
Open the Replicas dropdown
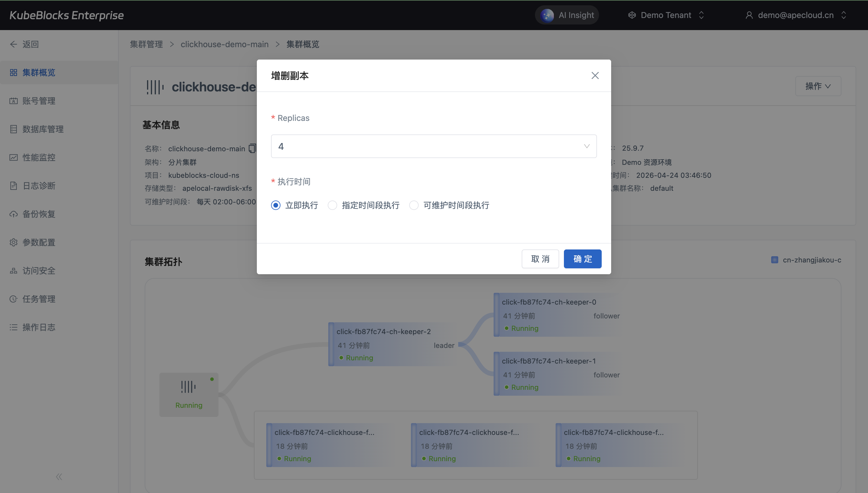click(433, 146)
